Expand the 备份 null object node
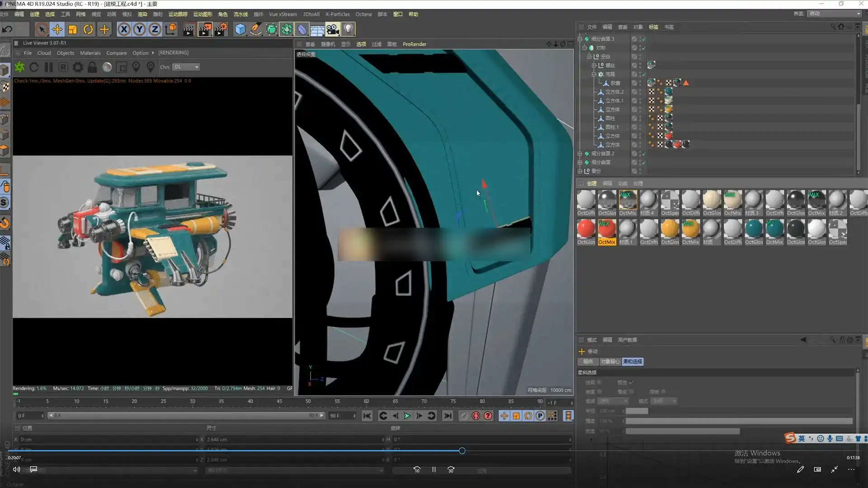868x488 pixels. 580,171
